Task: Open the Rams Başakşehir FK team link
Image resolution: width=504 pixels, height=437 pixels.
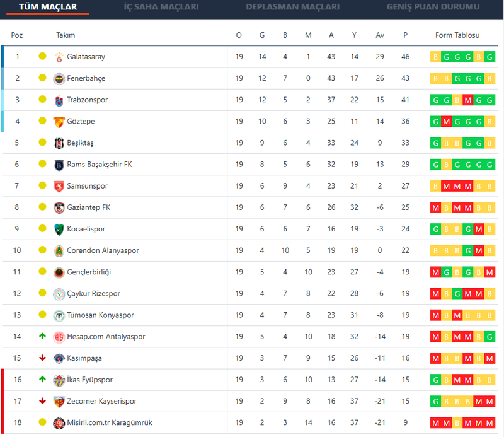Action: [99, 165]
